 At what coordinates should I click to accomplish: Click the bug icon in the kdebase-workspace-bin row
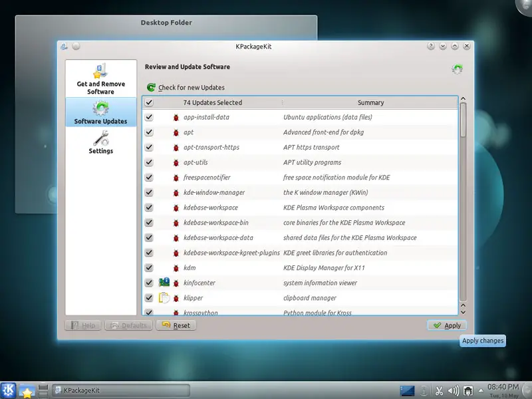click(176, 223)
